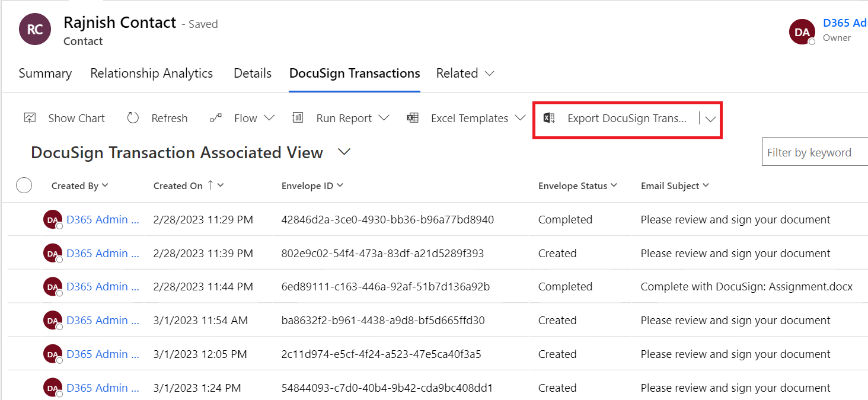Click envelope ID 54844093-c7d0-40b4-9b42-cda9bc408dd1

(x=387, y=388)
